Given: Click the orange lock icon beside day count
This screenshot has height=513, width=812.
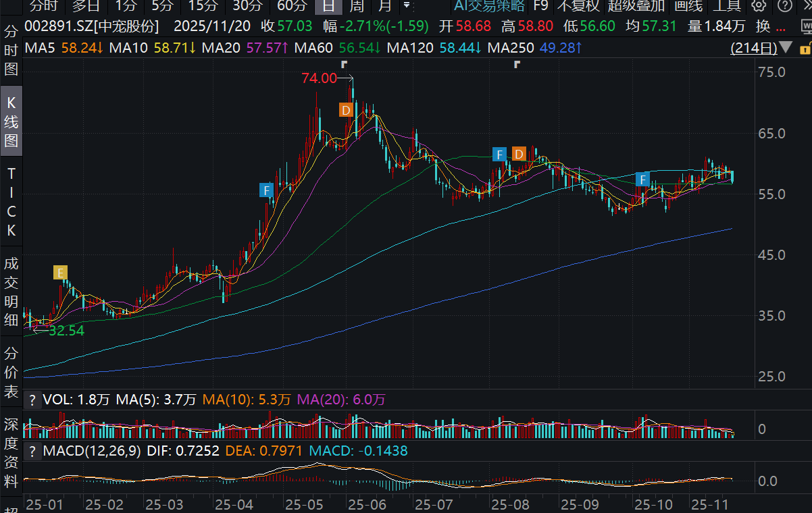Looking at the screenshot, I should pyautogui.click(x=804, y=49).
